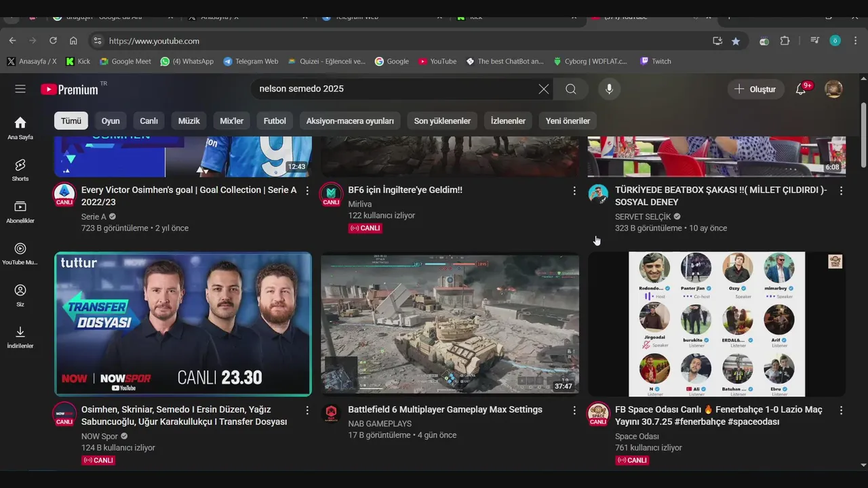Open Serie A channel avatar
This screenshot has height=488, width=868.
64,195
